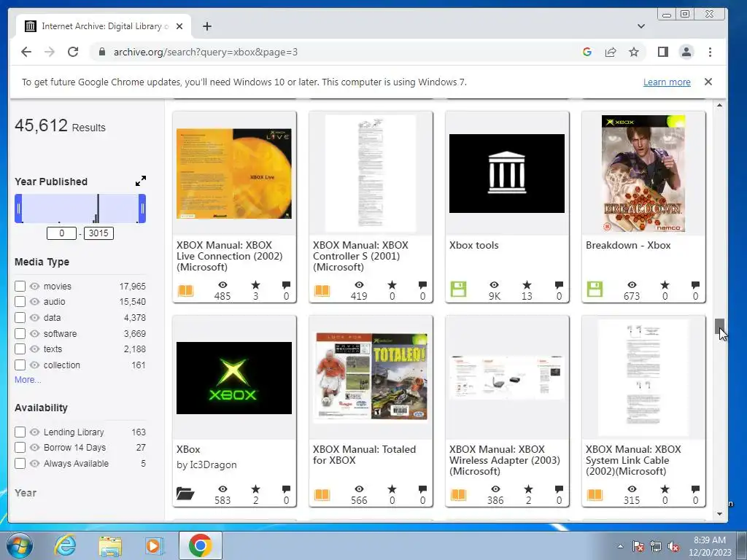Click texts icon on Totaled for XBOX card

click(x=322, y=494)
